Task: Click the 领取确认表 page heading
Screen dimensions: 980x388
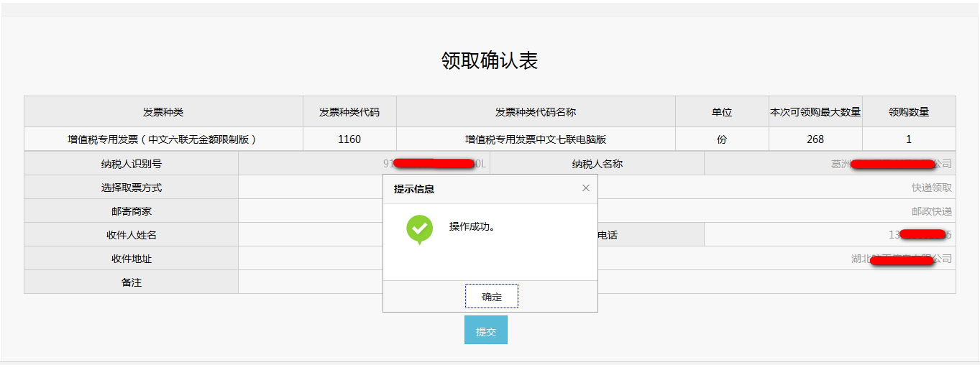Action: 490,60
